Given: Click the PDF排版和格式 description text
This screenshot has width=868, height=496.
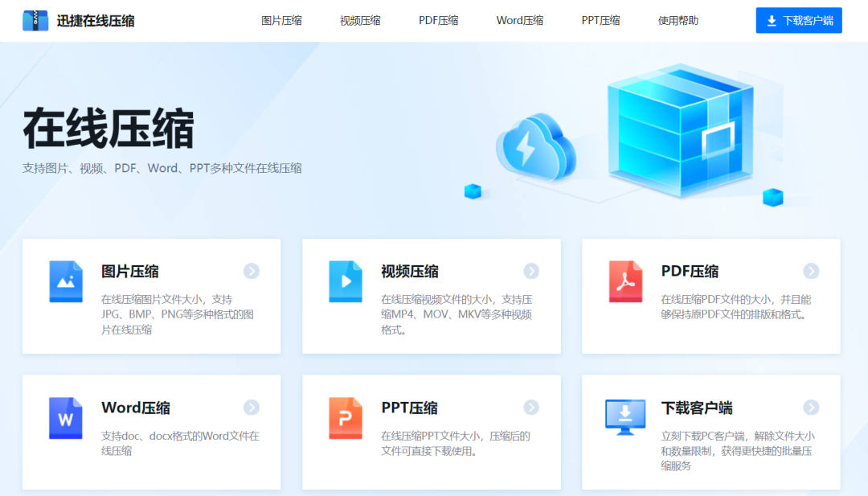Looking at the screenshot, I should coord(736,307).
